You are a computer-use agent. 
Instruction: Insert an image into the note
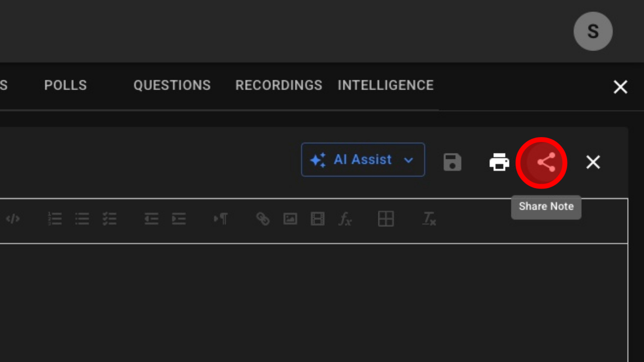290,219
